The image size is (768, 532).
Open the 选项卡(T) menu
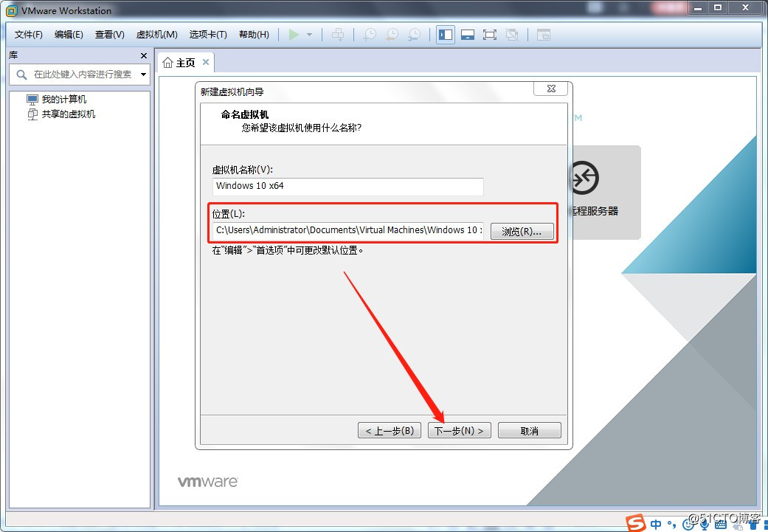pos(208,35)
